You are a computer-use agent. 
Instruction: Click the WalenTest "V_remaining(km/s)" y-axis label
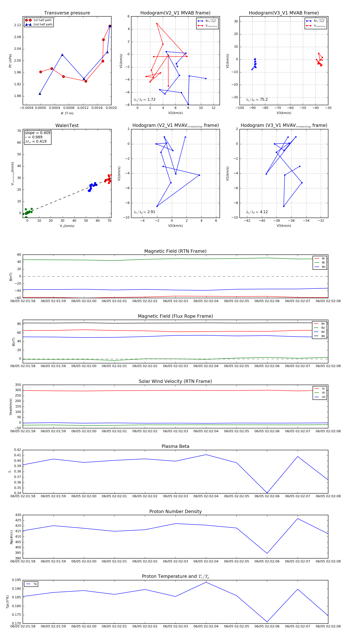(x=12, y=173)
